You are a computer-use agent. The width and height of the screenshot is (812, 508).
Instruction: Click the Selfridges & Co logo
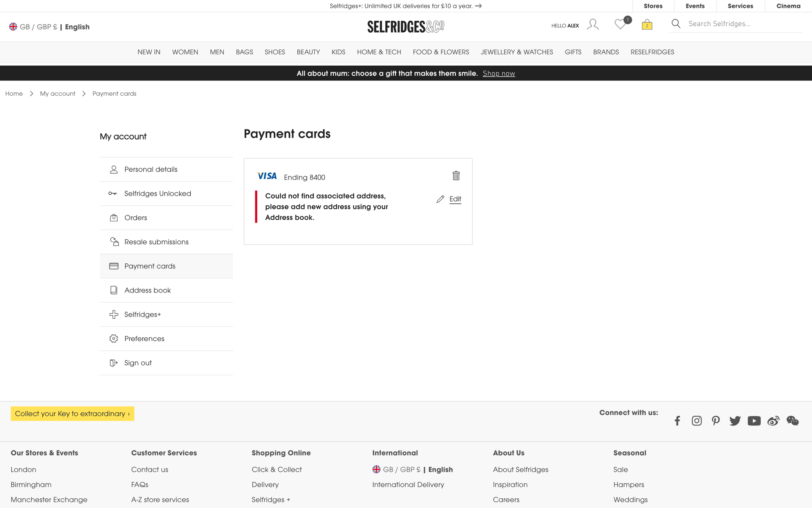(406, 27)
